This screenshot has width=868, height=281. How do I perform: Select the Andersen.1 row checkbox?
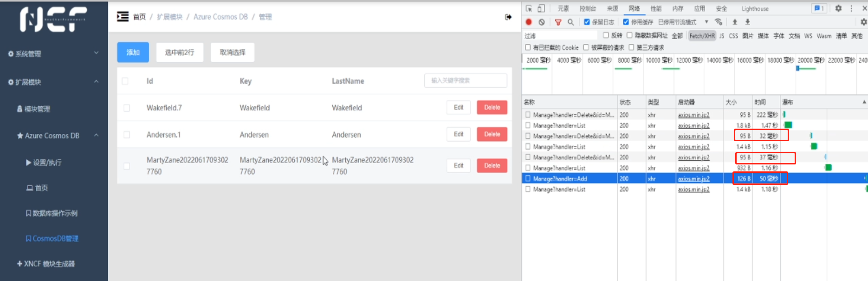126,135
